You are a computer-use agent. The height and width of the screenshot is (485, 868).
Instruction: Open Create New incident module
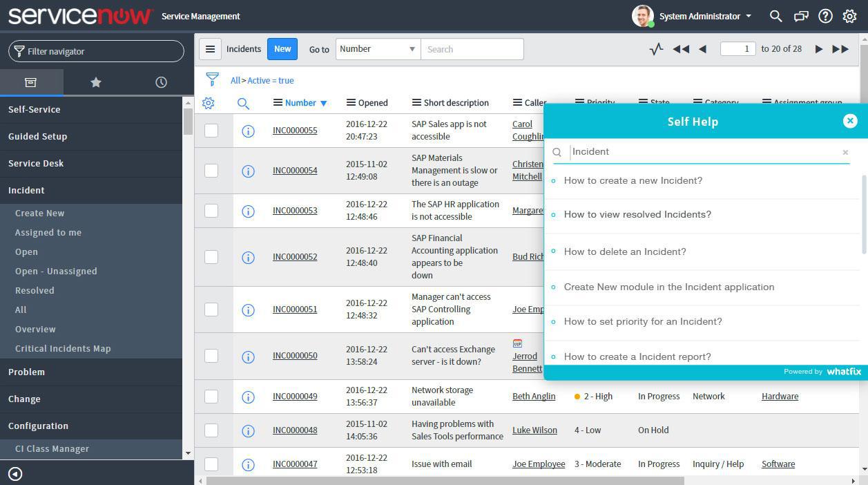tap(40, 213)
